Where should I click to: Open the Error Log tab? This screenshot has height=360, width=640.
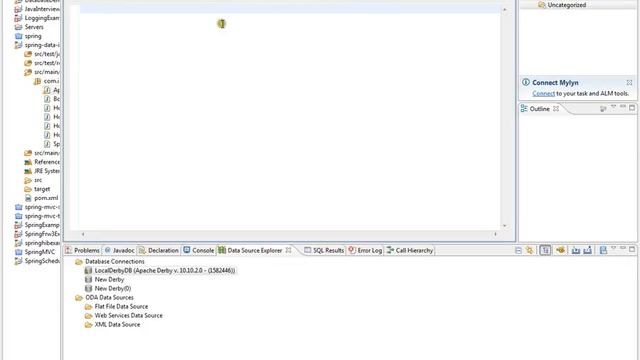pos(365,250)
